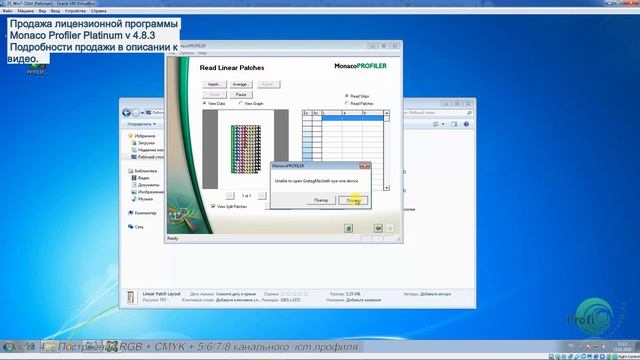Open the Упорядочить dropdown in Explorer

[x=141, y=124]
